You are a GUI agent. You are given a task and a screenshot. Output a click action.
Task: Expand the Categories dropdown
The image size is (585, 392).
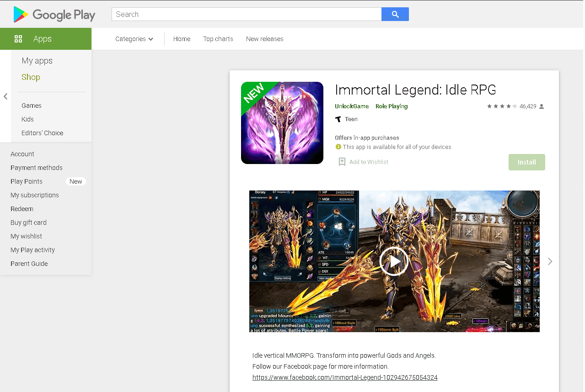click(x=134, y=39)
